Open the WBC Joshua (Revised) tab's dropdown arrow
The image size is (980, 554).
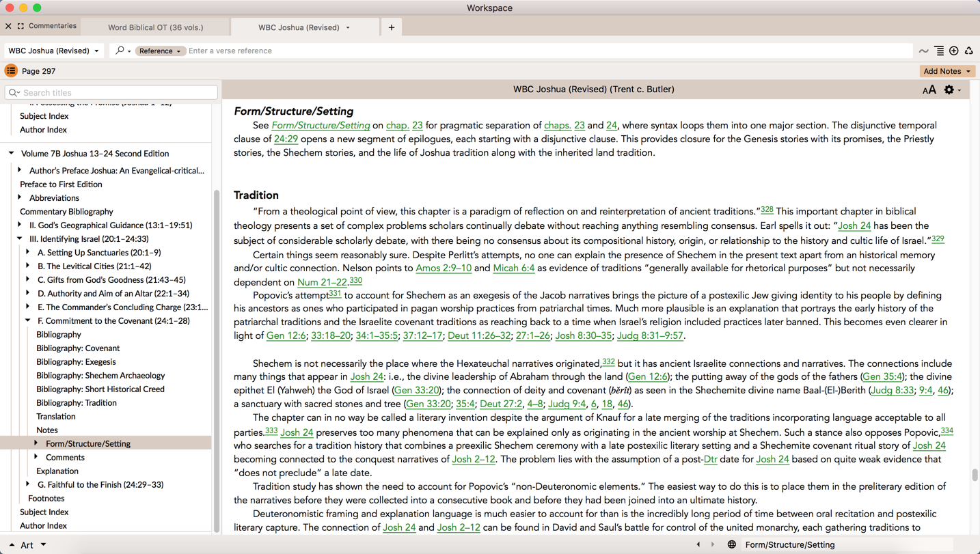click(x=348, y=27)
